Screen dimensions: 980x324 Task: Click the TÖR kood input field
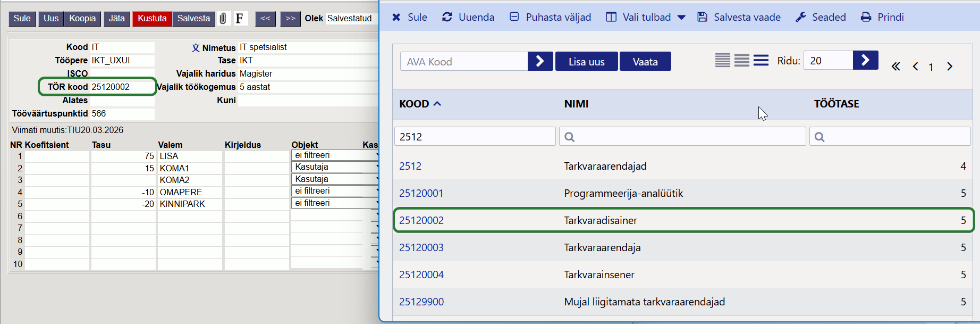point(122,87)
